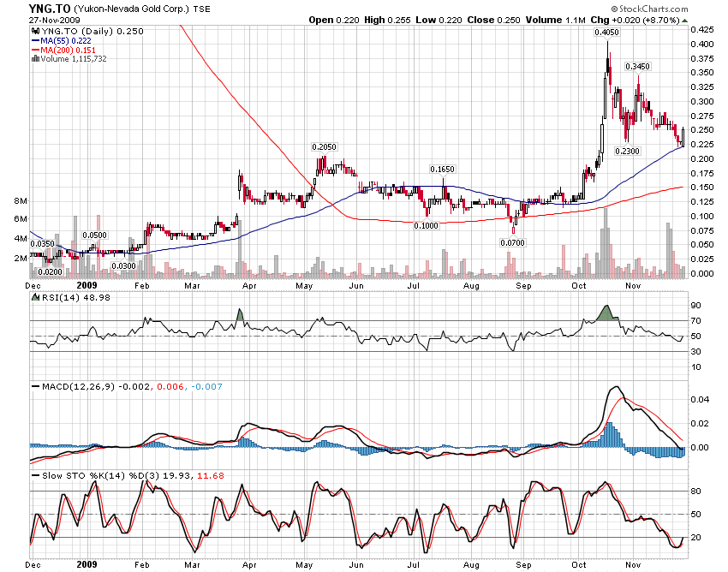Click the Low 0.220 value
Screen dimensions: 728x572
[x=439, y=20]
